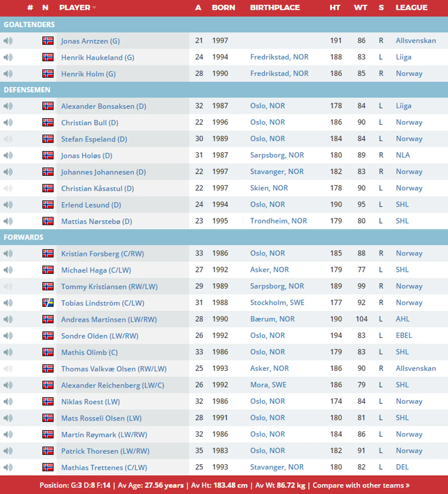The width and height of the screenshot is (448, 494).
Task: Play pronunciation audio for Henrik Haukeland
Action: [8, 57]
